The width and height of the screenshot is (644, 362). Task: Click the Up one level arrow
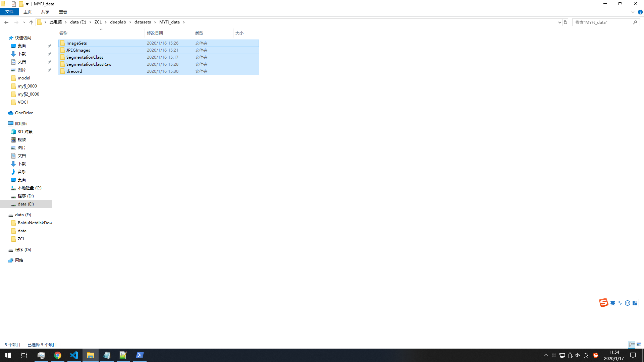[31, 22]
